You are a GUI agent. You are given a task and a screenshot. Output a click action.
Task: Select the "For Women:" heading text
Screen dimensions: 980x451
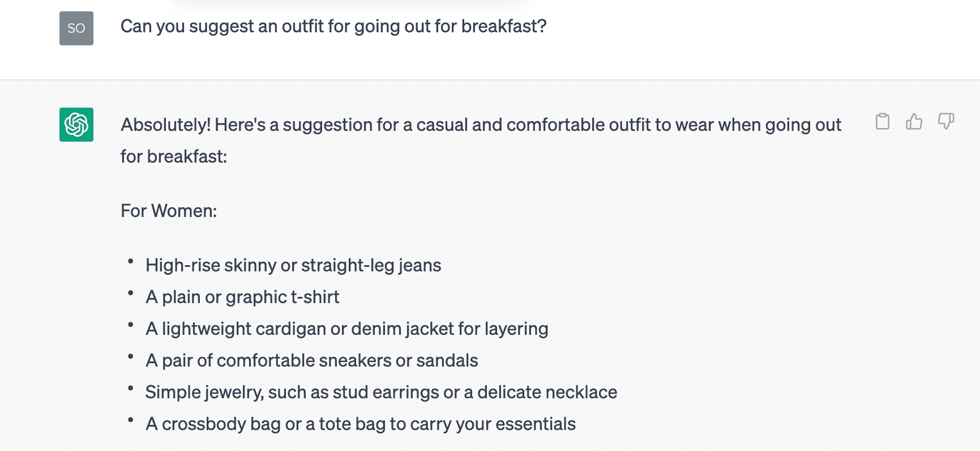pos(169,211)
